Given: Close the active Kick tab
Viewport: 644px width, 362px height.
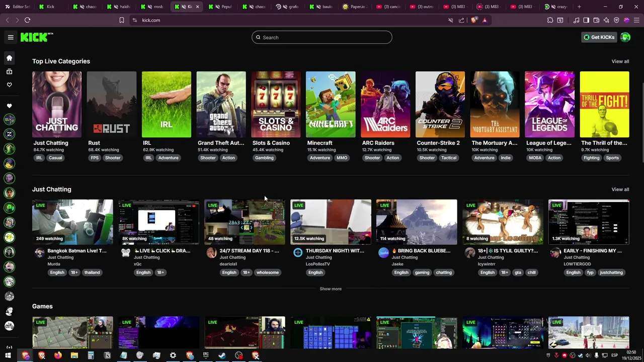Looking at the screenshot, I should [x=197, y=7].
